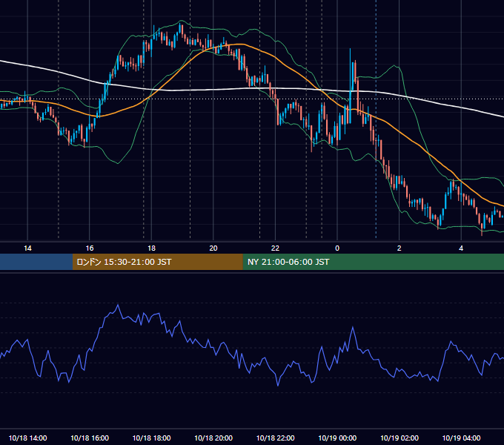The image size is (504, 445).
Task: Click the 10/18 22:00 timestamp label
Action: click(x=275, y=438)
